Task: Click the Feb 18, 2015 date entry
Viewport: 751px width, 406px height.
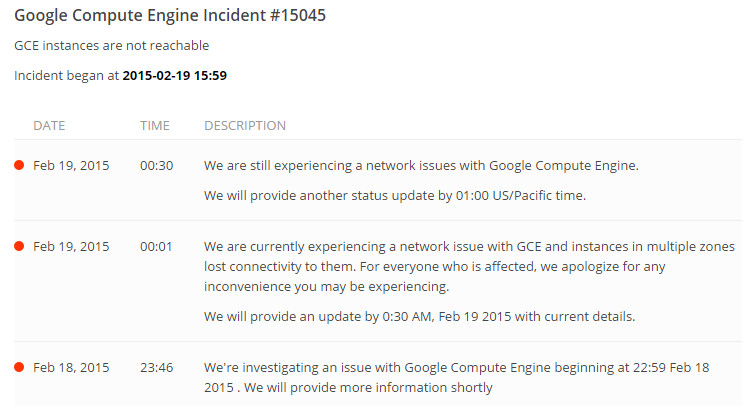Action: pyautogui.click(x=71, y=368)
